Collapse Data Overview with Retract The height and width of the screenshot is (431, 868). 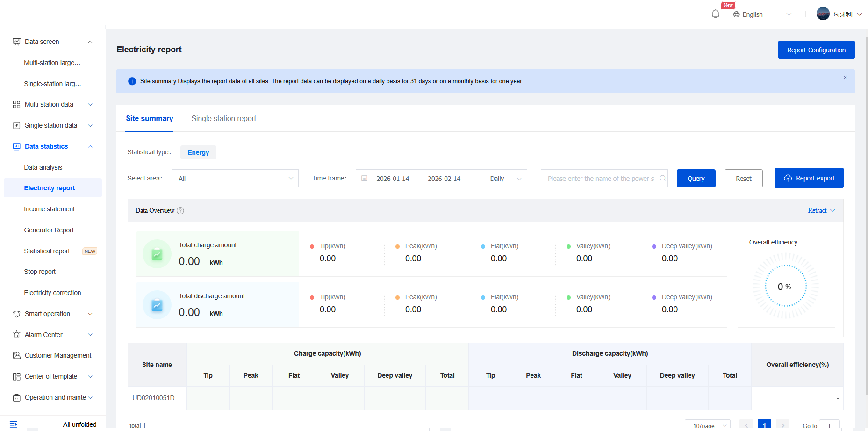[821, 211]
